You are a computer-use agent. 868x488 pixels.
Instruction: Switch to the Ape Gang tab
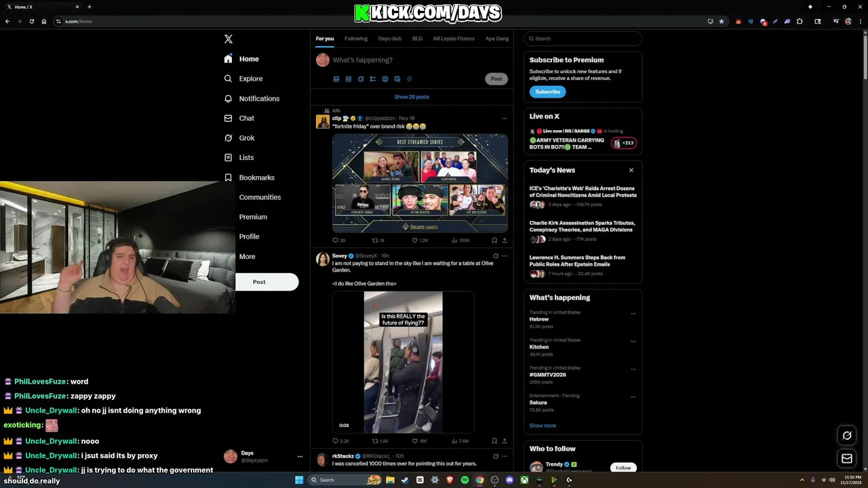[497, 39]
